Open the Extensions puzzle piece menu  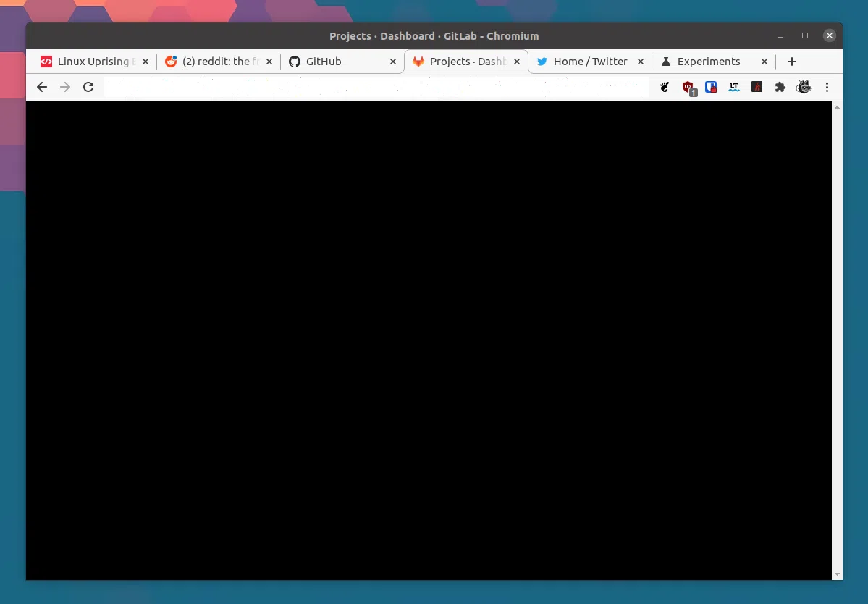coord(780,87)
